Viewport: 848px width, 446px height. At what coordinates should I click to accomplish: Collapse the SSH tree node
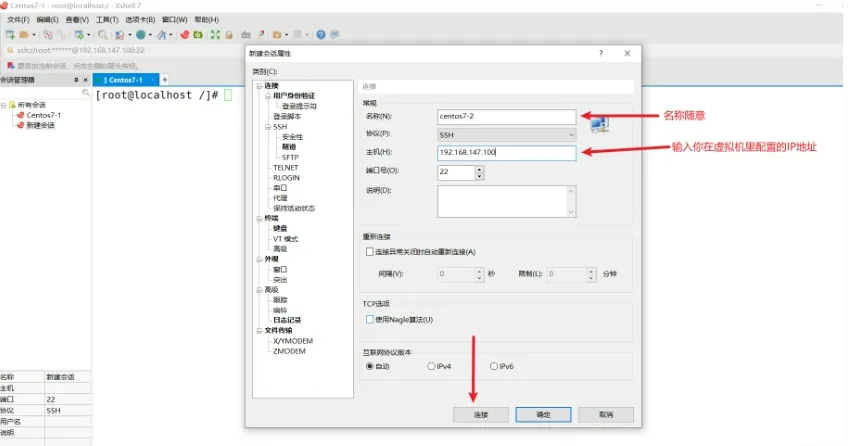tap(268, 127)
